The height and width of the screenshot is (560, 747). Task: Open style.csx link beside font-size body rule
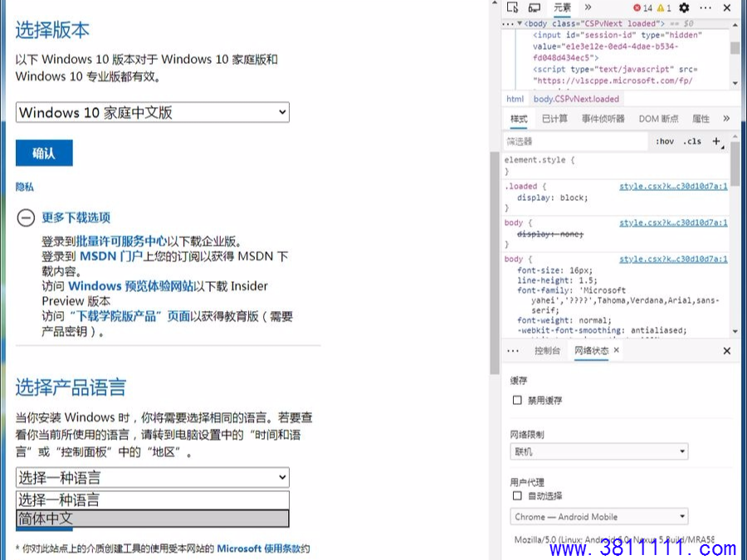tap(673, 259)
